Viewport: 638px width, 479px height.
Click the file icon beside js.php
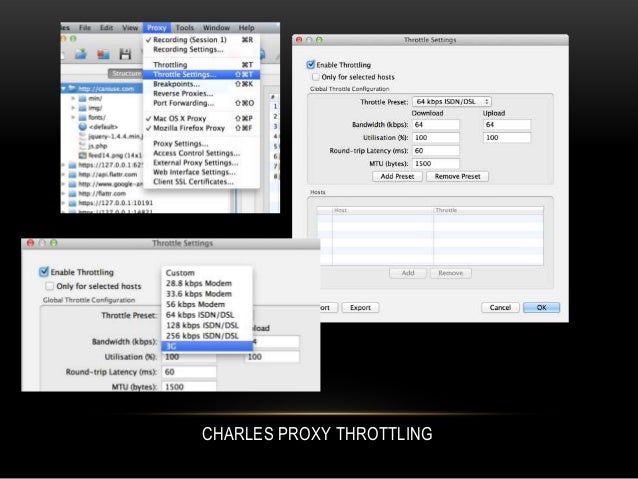pyautogui.click(x=83, y=146)
